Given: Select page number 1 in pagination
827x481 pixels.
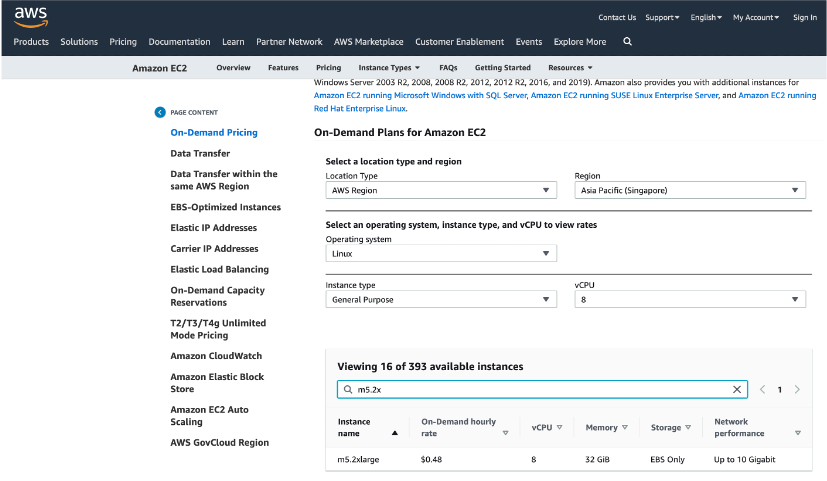Looking at the screenshot, I should (x=780, y=390).
